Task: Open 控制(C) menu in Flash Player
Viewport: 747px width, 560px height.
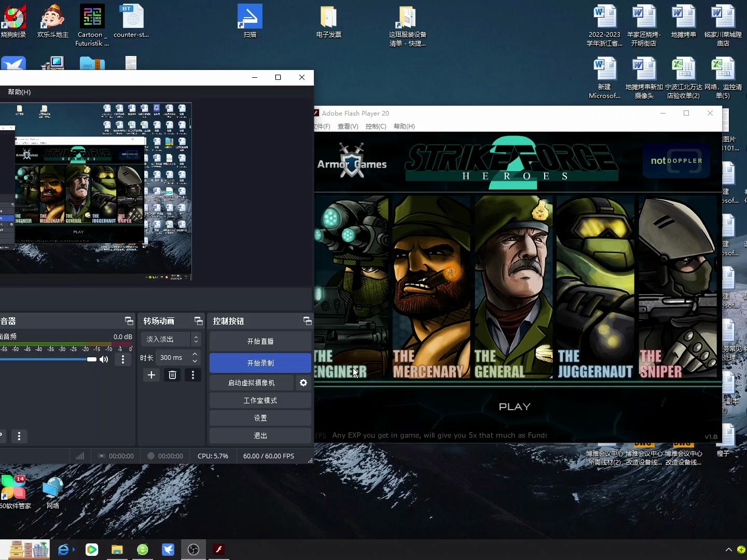Action: pyautogui.click(x=376, y=127)
